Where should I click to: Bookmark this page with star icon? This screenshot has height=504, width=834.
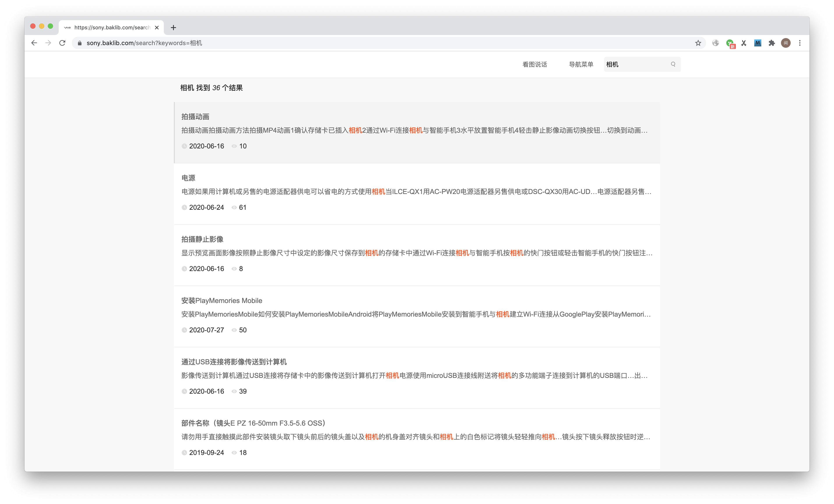[x=698, y=43]
